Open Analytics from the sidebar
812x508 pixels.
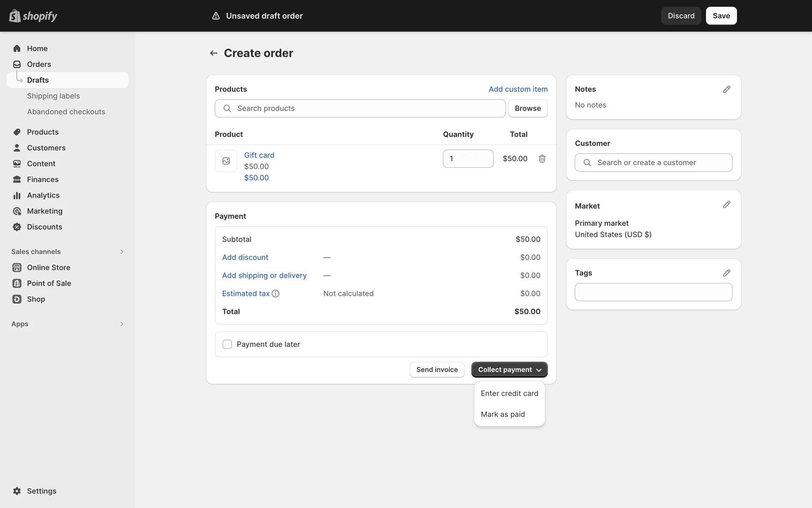43,195
